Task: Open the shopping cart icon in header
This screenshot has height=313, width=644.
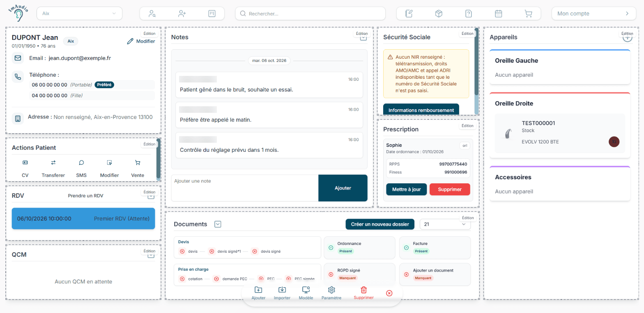Action: point(528,14)
